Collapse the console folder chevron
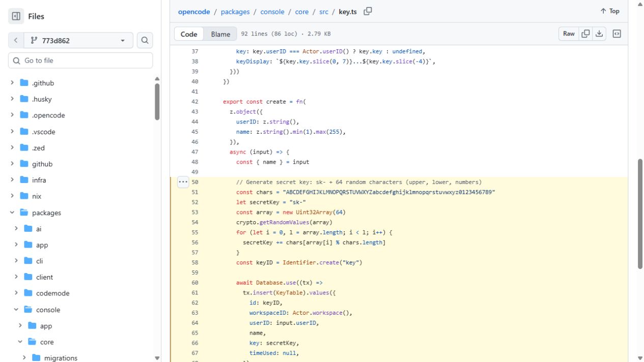The image size is (644, 362). [x=16, y=310]
